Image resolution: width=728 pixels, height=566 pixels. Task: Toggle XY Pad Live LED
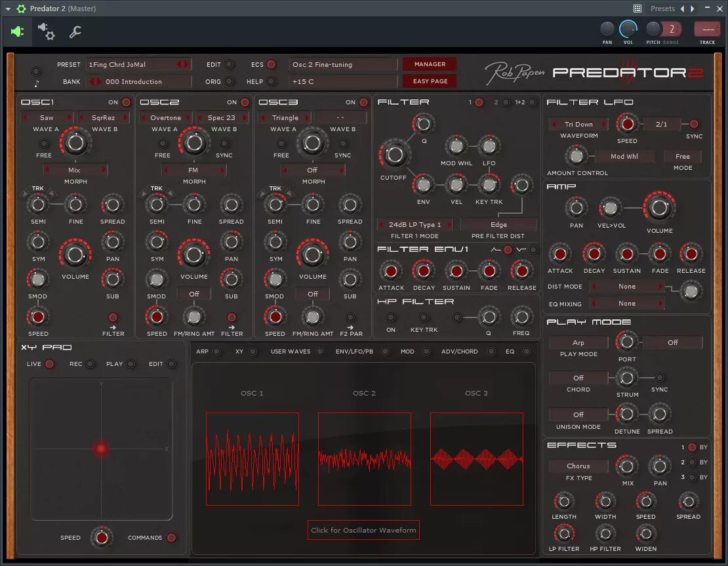click(49, 364)
